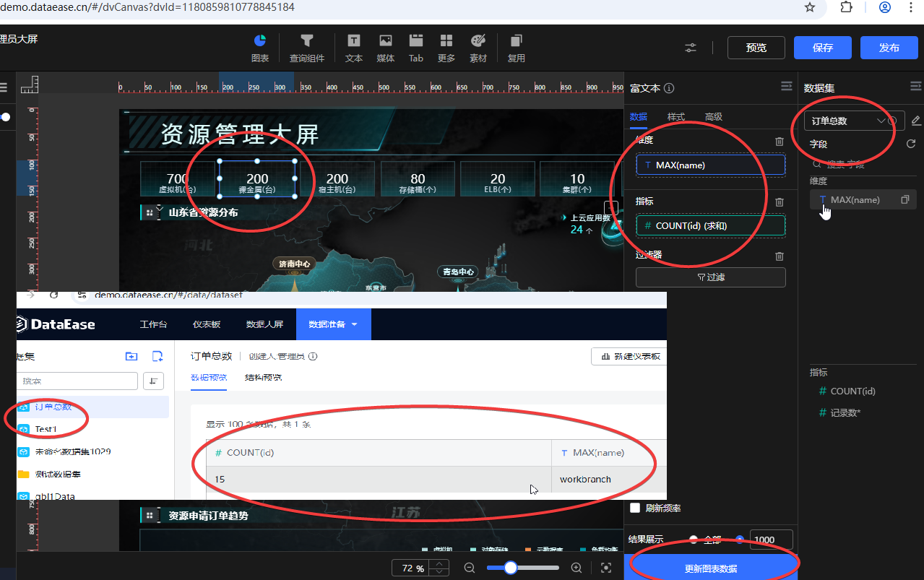Enable the 刷新频率 checkbox
The height and width of the screenshot is (580, 924).
coord(636,508)
